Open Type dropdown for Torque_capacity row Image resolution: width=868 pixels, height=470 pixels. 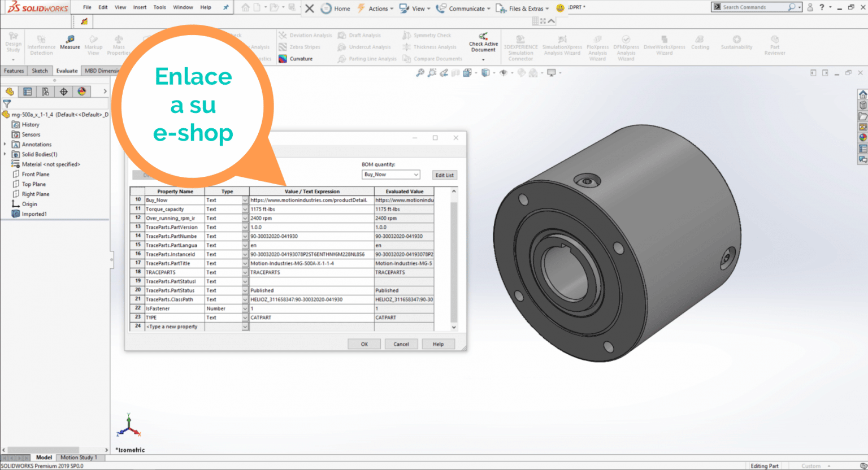click(245, 210)
